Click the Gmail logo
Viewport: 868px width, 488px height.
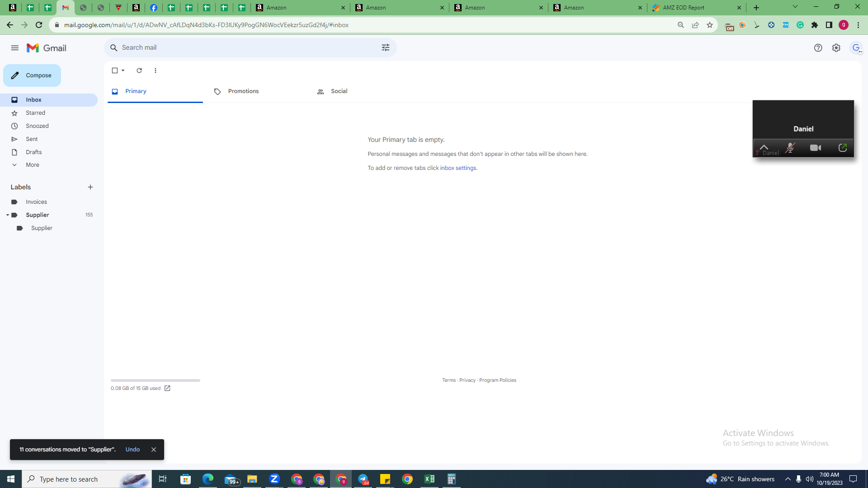[47, 48]
